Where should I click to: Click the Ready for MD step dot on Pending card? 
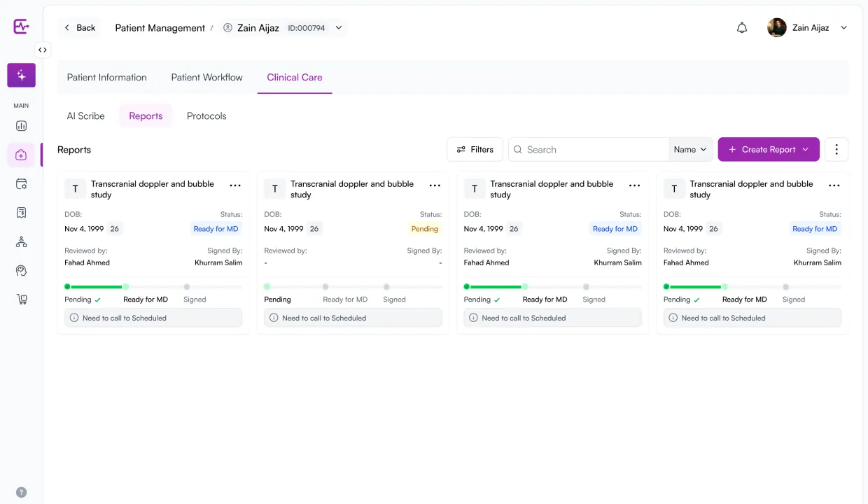(325, 287)
